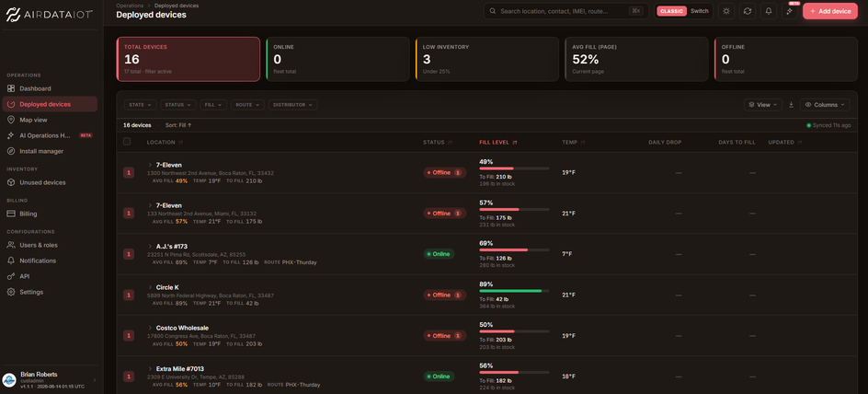Click the Total Devices card
The image size is (868, 394).
click(188, 59)
